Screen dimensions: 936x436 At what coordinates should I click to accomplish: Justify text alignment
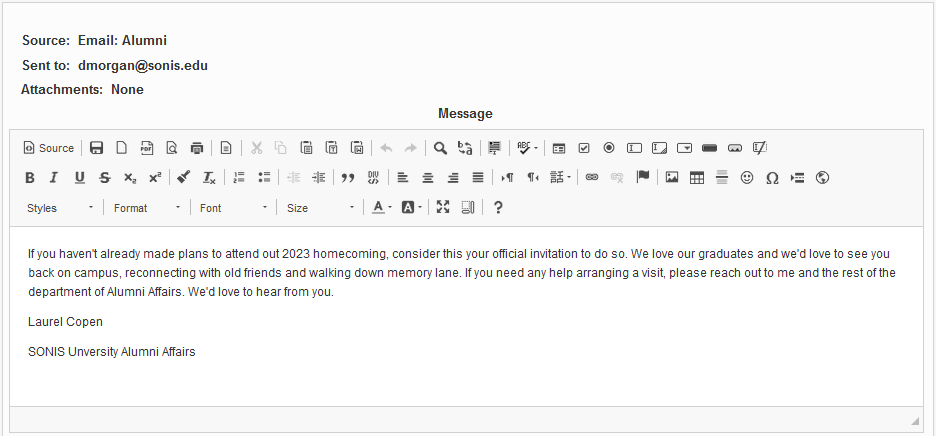(x=478, y=177)
